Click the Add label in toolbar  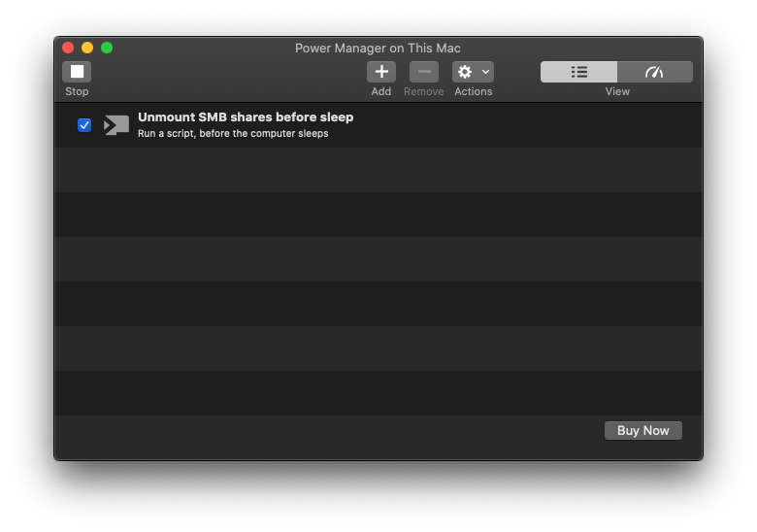click(x=381, y=92)
